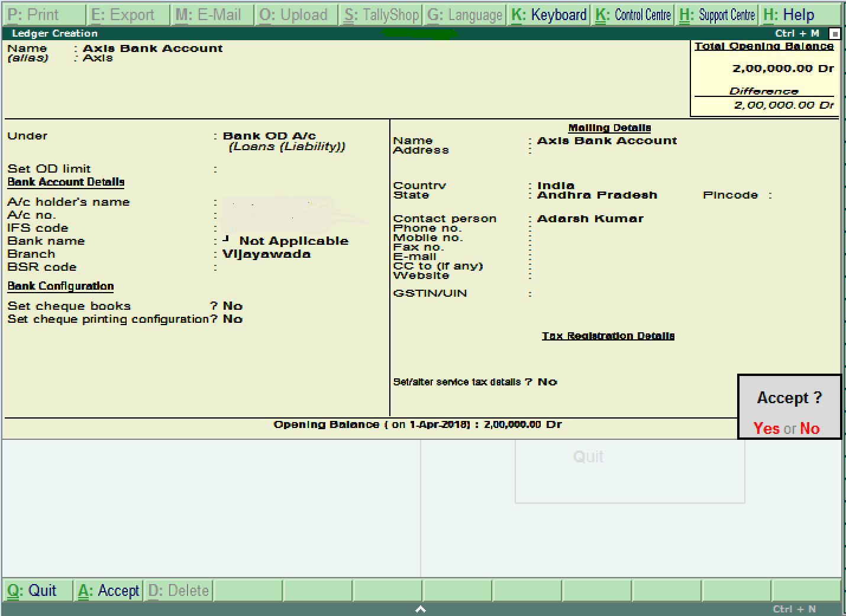846x616 pixels.
Task: Open the Control Centre
Action: [x=633, y=15]
